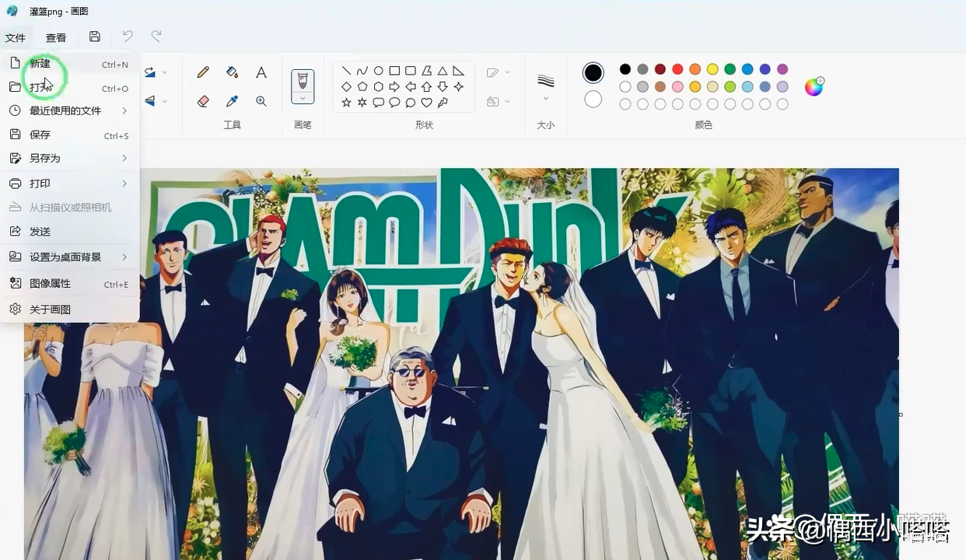Select the Color 1 black foreground swatch
Image resolution: width=966 pixels, height=560 pixels.
[593, 72]
